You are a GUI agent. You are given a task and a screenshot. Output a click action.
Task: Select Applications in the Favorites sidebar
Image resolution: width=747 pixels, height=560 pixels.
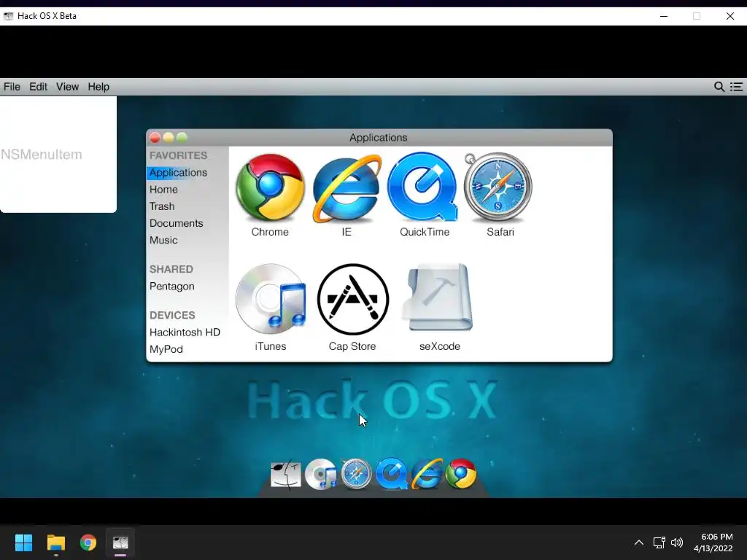(x=178, y=172)
